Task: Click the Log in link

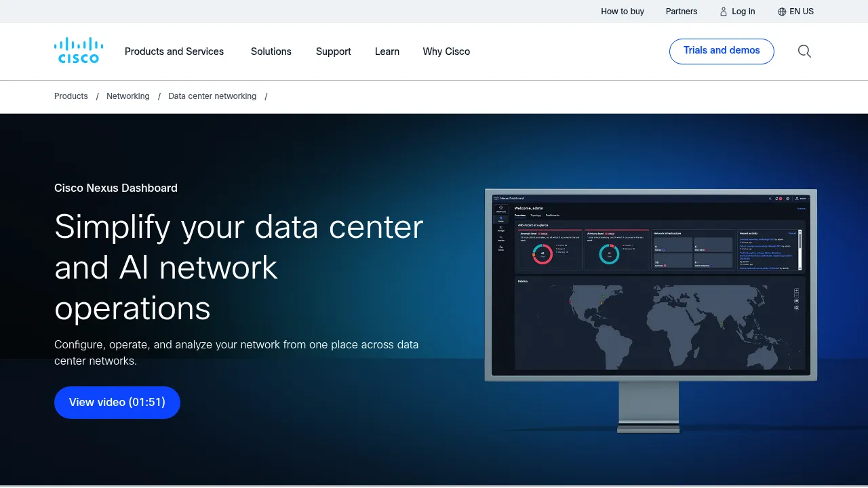Action: [x=743, y=12]
